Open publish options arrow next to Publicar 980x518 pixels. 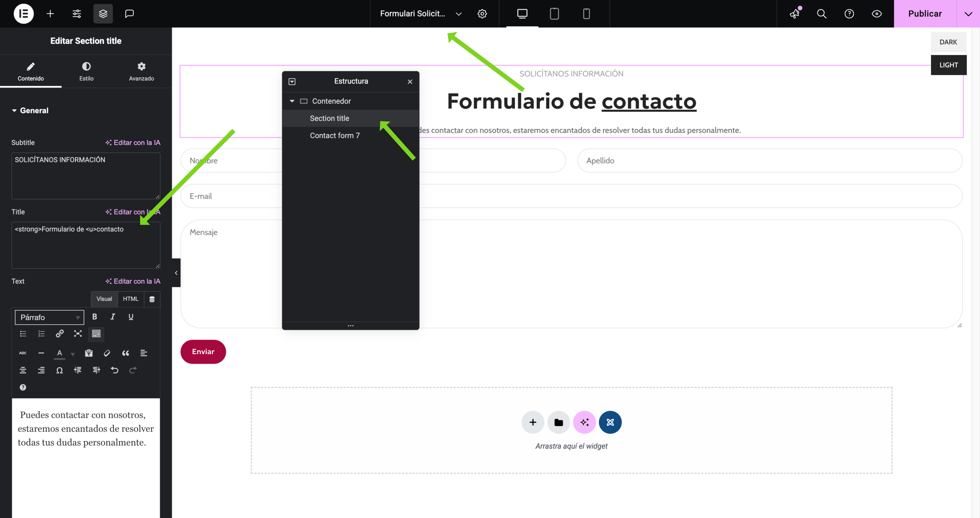(x=968, y=14)
